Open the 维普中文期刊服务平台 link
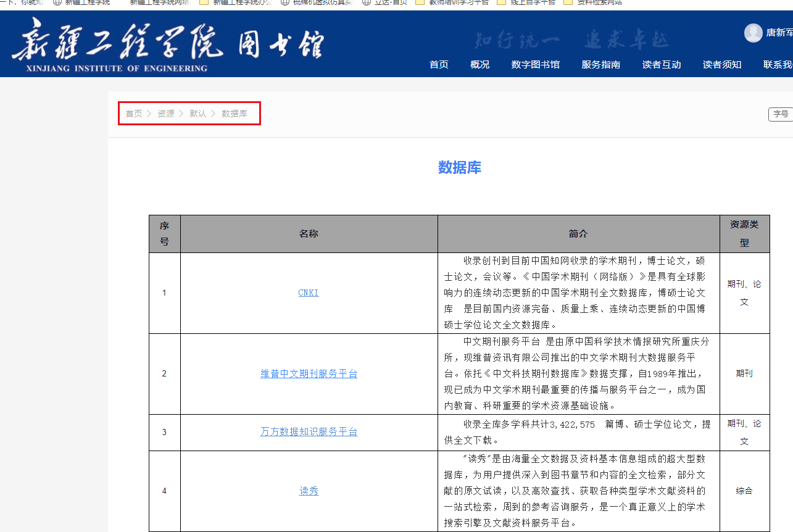Screen dimensions: 793x532 point(309,373)
